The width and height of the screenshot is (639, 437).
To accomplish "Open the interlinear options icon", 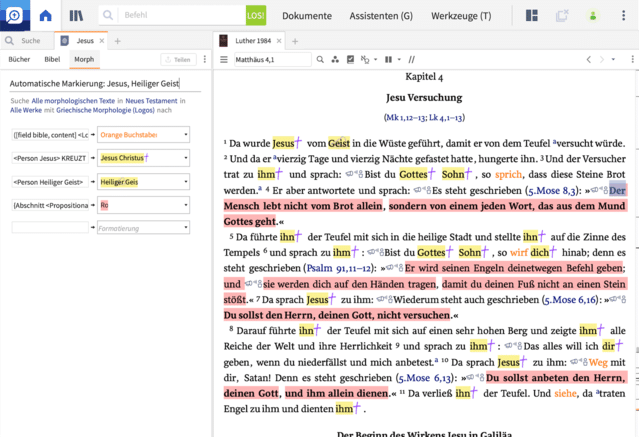I will pyautogui.click(x=365, y=60).
